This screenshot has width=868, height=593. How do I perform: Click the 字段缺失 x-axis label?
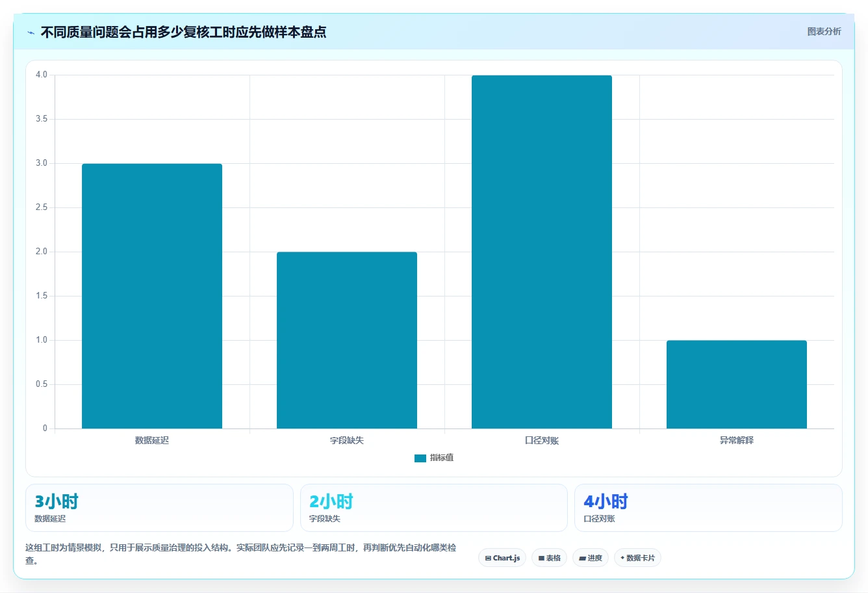click(347, 440)
